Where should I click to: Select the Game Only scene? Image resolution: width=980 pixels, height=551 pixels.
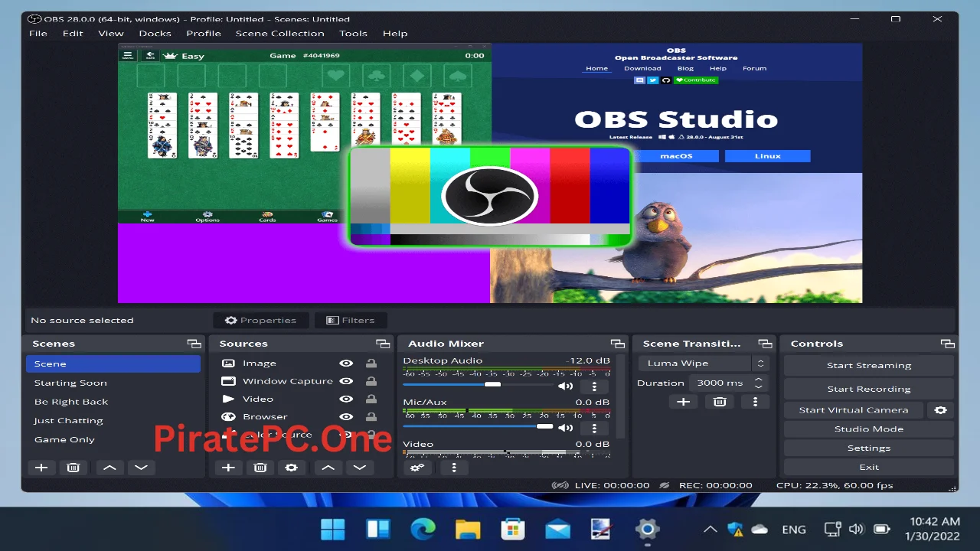113,440
